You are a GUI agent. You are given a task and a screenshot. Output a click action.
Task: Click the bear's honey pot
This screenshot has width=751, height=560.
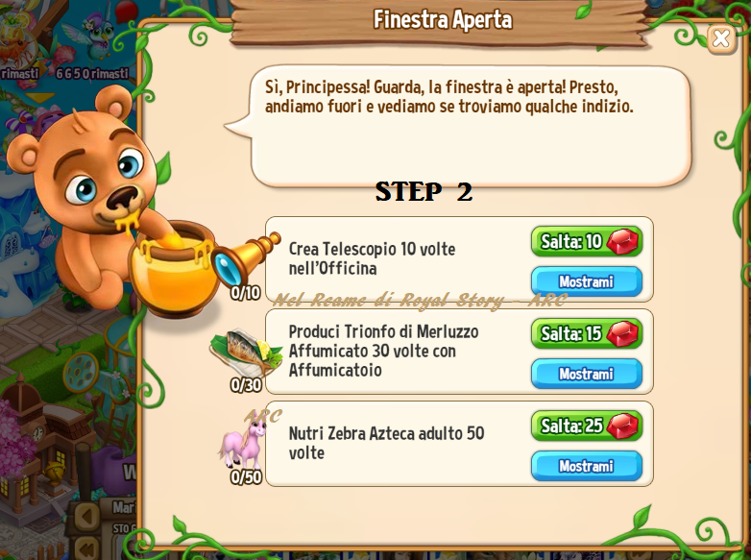(173, 268)
